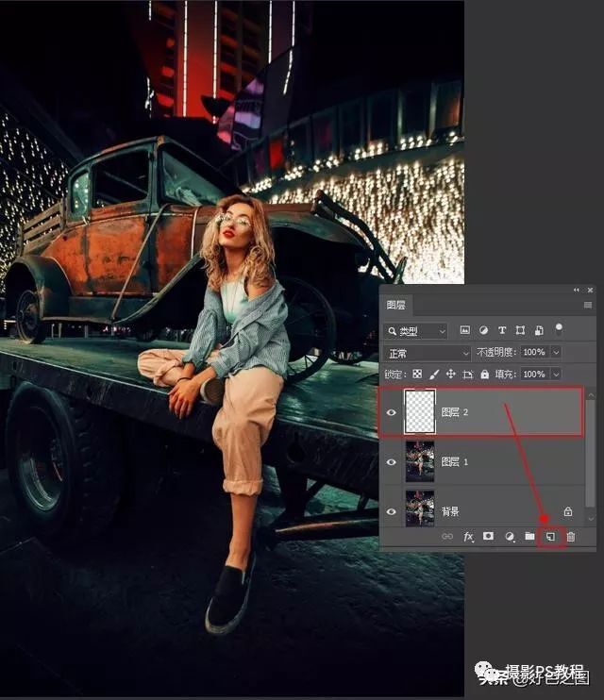This screenshot has width=604, height=700.
Task: Hide 图层 2 using its eye icon
Action: click(x=391, y=411)
